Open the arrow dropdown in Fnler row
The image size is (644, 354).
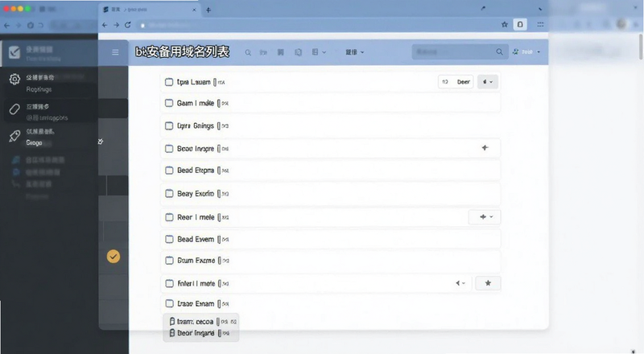460,283
